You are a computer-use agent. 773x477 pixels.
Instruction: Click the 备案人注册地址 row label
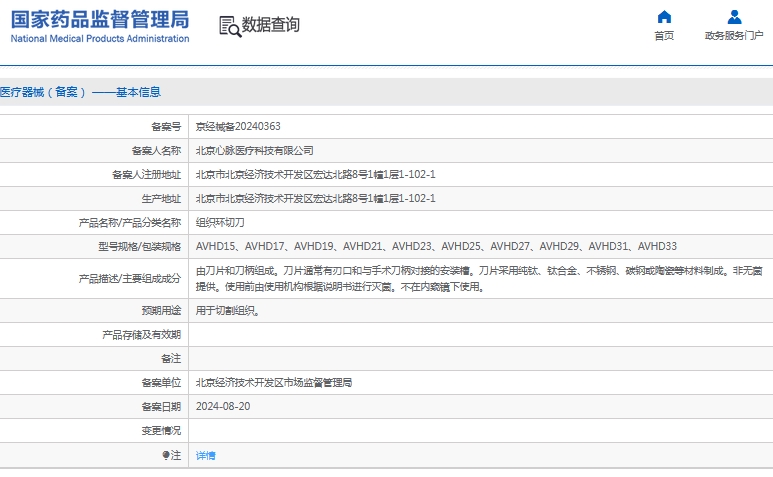(146, 174)
